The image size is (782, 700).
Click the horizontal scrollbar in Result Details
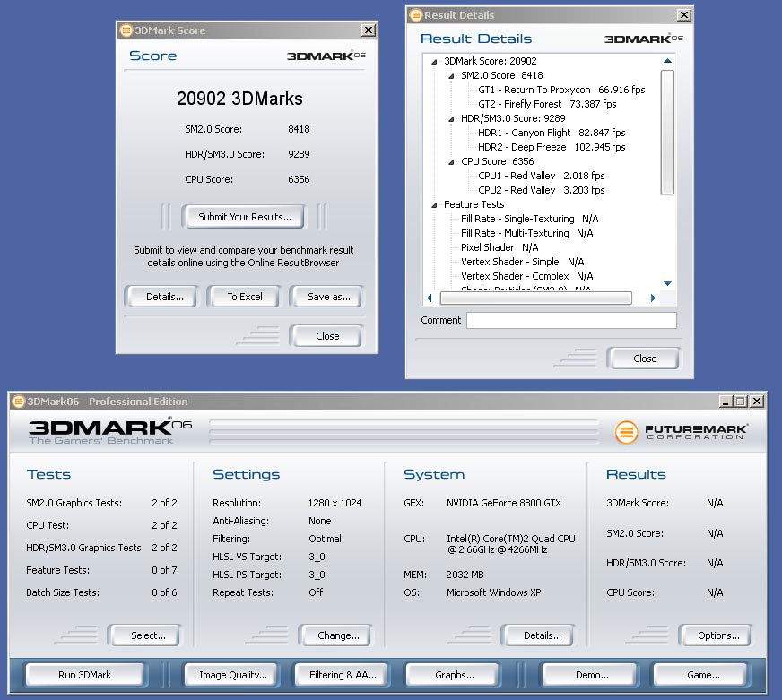pyautogui.click(x=536, y=298)
